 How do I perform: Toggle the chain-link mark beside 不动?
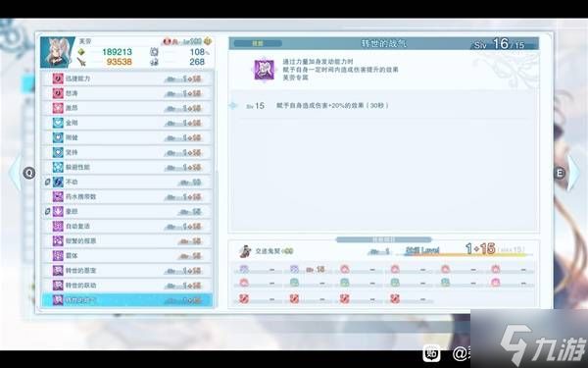(48, 183)
